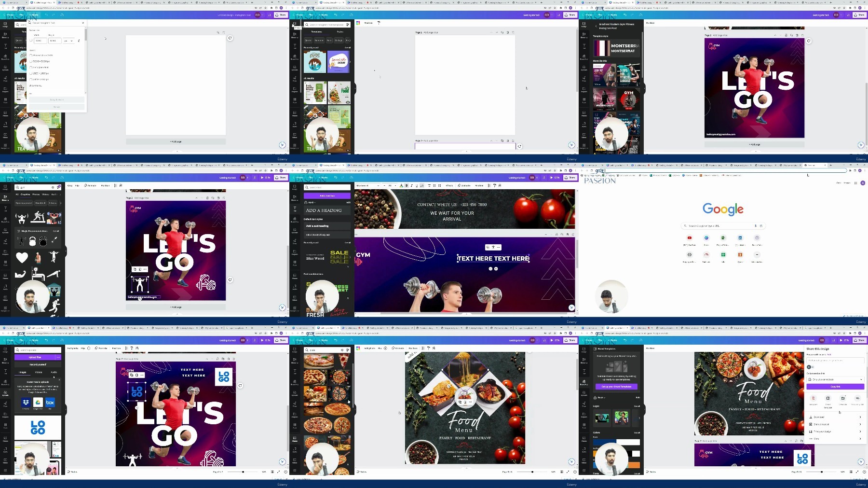Screen dimensions: 868x488
Task: Switch to the Styles tab in the design panel
Action: point(340,32)
